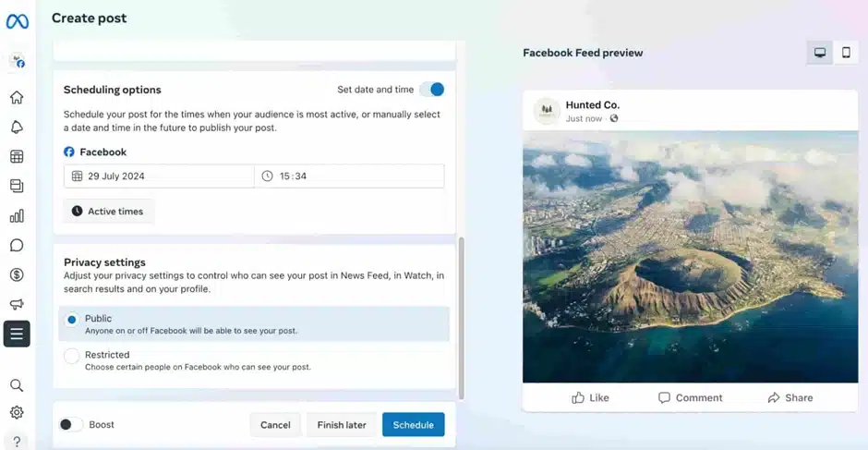The image size is (868, 450).
Task: Open the Settings gear icon in sidebar
Action: 17,413
